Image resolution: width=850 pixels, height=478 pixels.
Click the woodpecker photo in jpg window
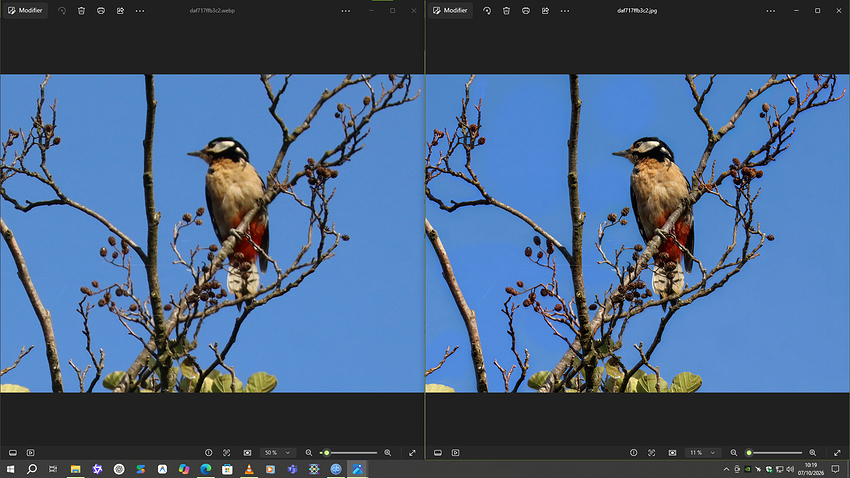(x=638, y=233)
